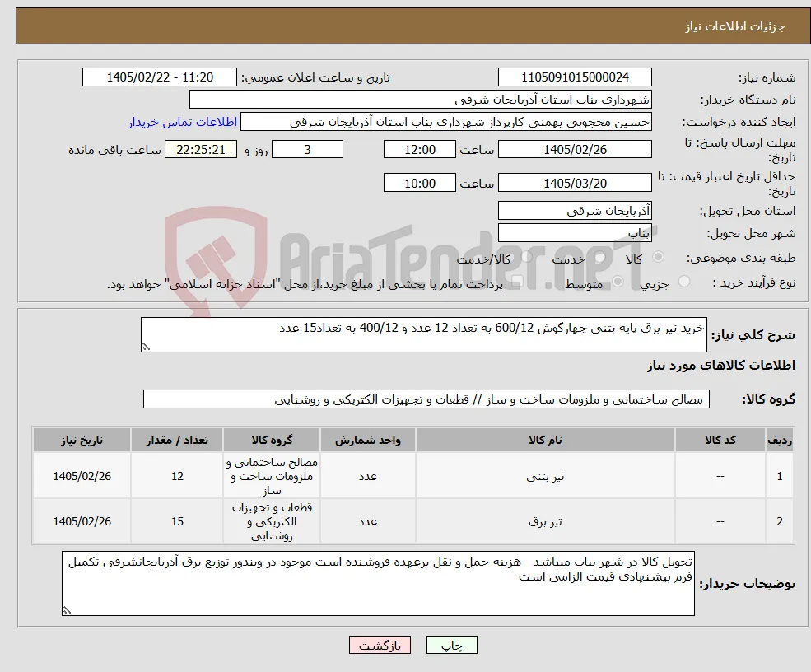Click the request creator name field
The height and width of the screenshot is (672, 811).
point(445,122)
